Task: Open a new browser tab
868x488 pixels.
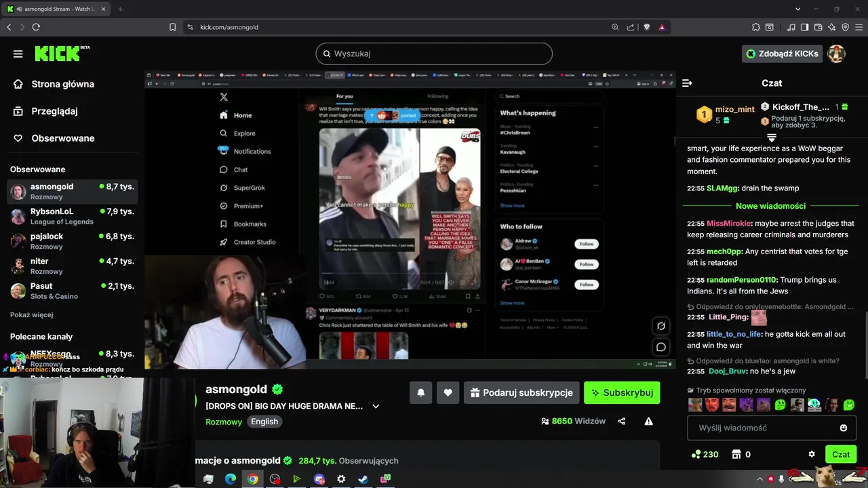Action: click(120, 9)
